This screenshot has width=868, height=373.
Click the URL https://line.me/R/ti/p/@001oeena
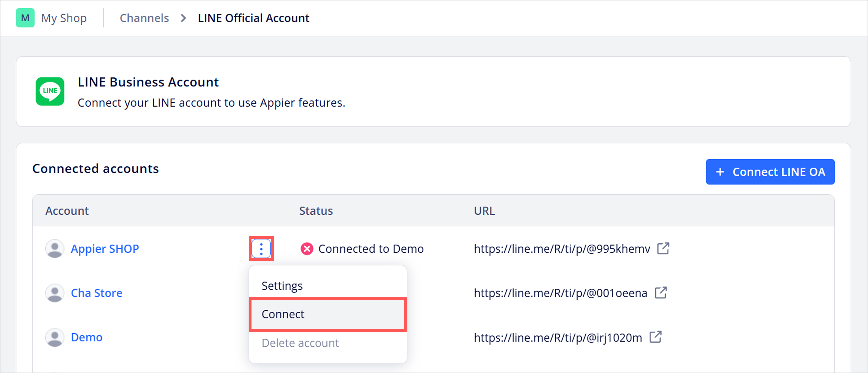tap(561, 293)
